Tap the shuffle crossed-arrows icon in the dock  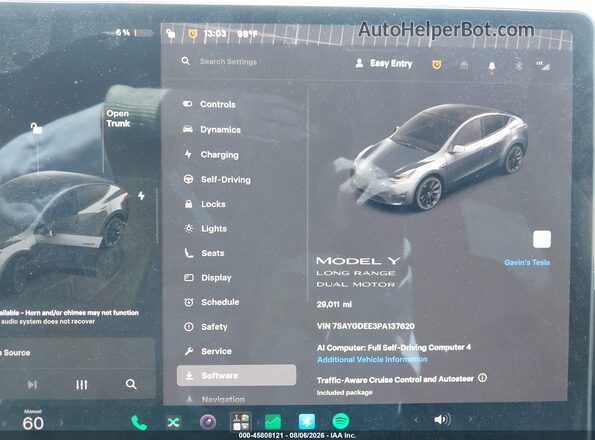(173, 422)
